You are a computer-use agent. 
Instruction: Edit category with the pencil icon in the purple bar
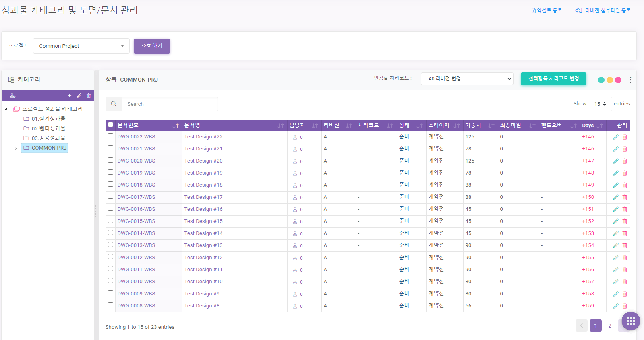(79, 96)
